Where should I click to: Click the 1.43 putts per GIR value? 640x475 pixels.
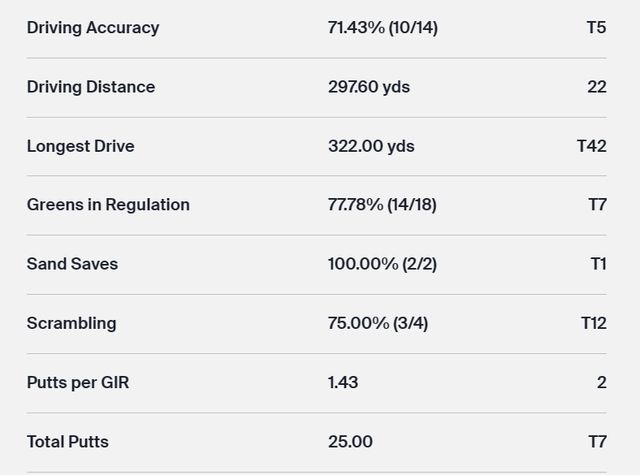(x=343, y=382)
